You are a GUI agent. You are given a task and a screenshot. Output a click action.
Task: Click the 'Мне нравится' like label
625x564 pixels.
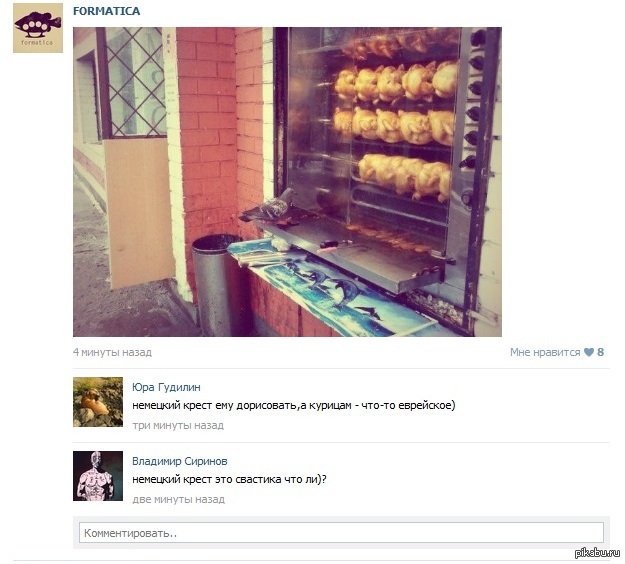click(x=545, y=352)
